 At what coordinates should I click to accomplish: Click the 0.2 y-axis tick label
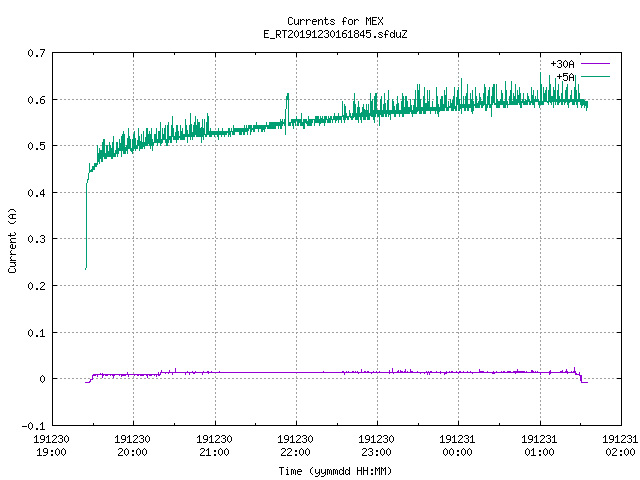[x=36, y=286]
